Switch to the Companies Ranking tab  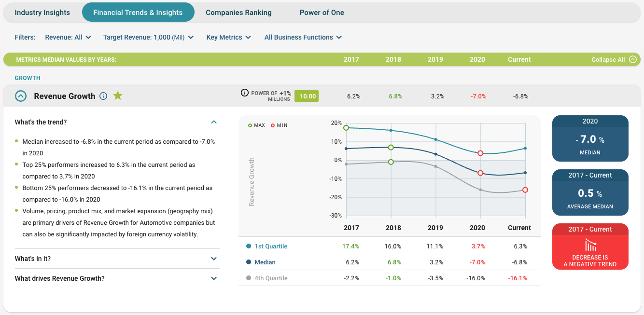point(238,13)
